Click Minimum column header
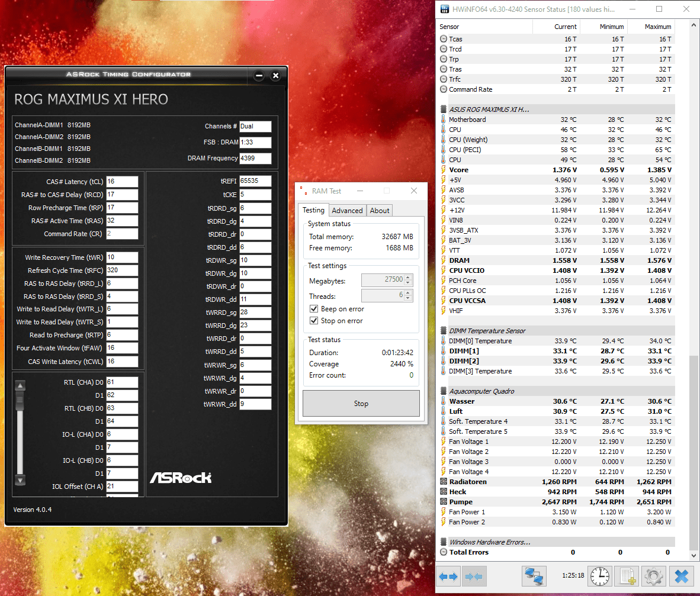 603,27
